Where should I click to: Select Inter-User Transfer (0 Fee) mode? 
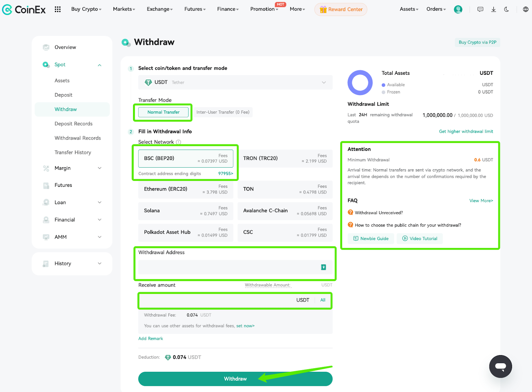pos(223,112)
